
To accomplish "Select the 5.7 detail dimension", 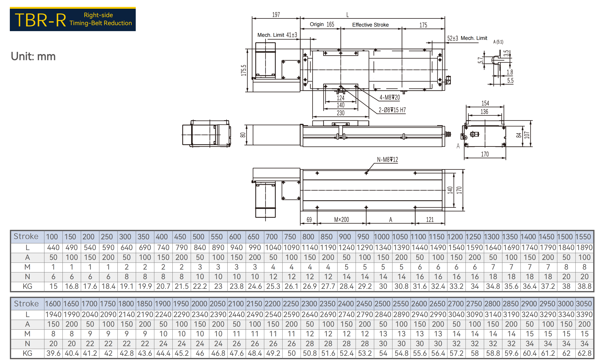I will 481,60.
